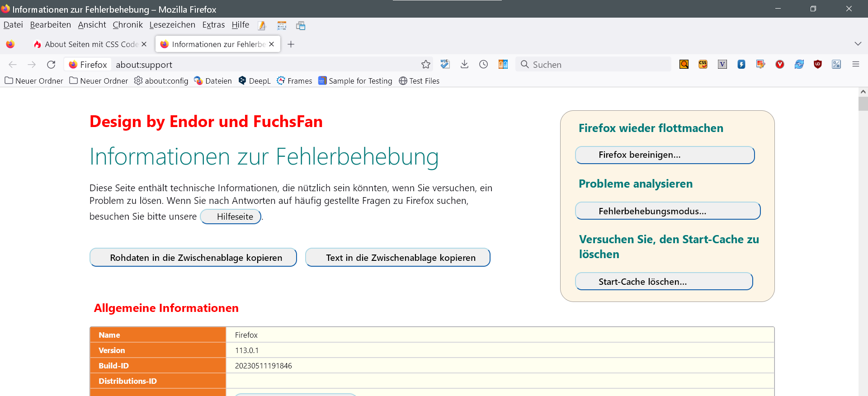Screen dimensions: 868x396
Task: Click the Firefox bereinigen button
Action: click(665, 155)
